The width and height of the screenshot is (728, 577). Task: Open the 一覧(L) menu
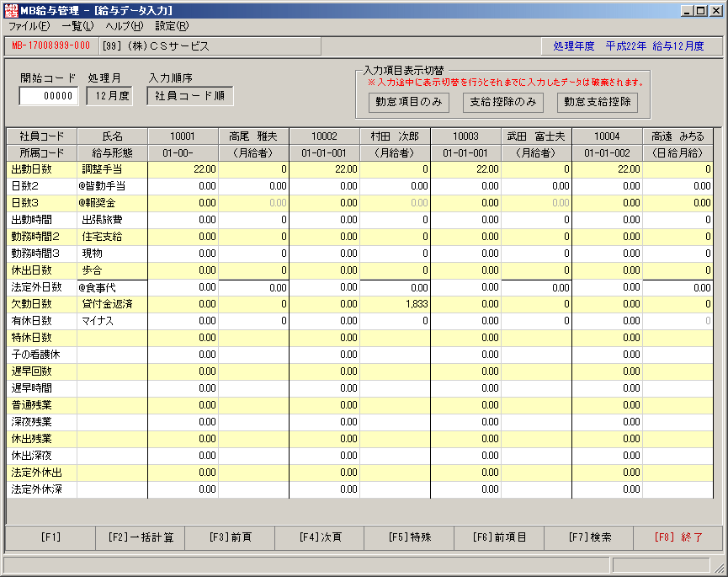[77, 26]
